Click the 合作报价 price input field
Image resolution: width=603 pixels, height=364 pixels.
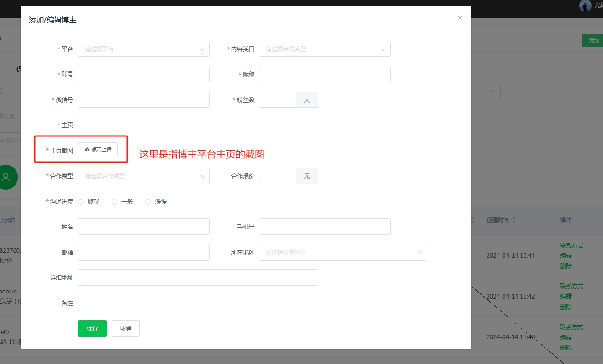click(x=277, y=176)
